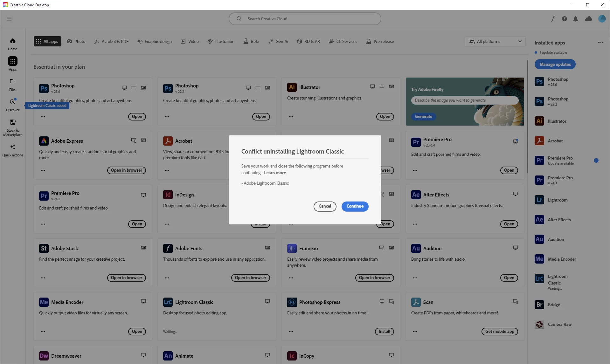Click Get mobile app for Scan
The width and height of the screenshot is (610, 364).
click(500, 332)
